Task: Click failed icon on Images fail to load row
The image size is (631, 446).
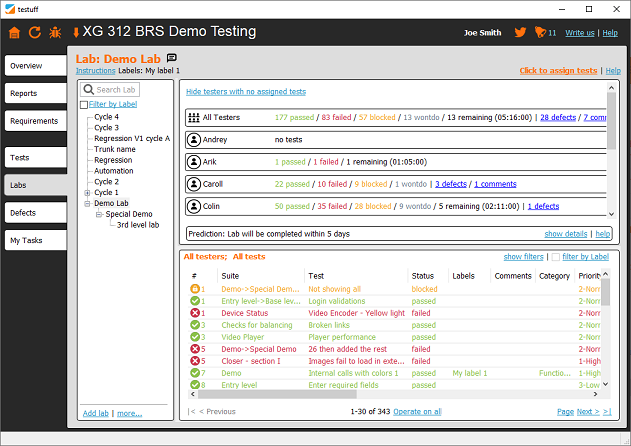Action: 195,361
